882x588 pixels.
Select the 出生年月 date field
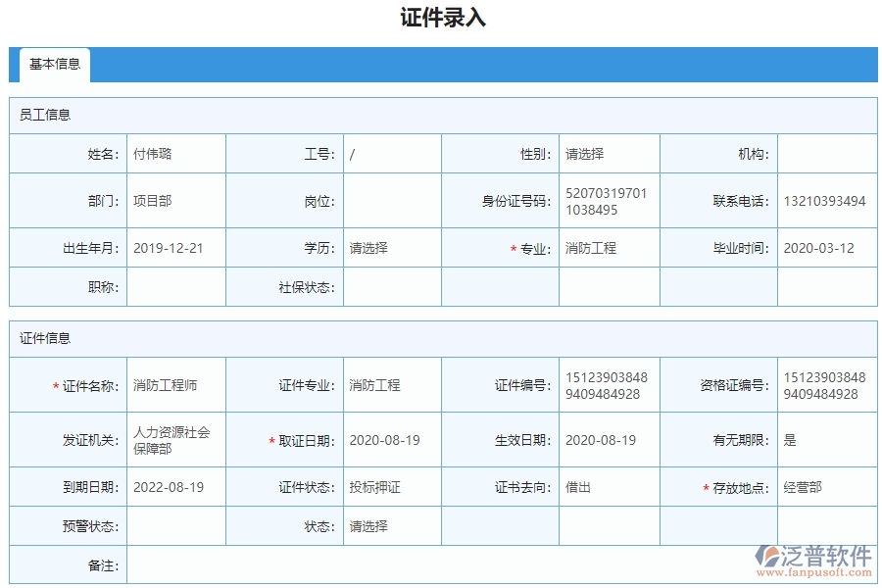point(176,248)
